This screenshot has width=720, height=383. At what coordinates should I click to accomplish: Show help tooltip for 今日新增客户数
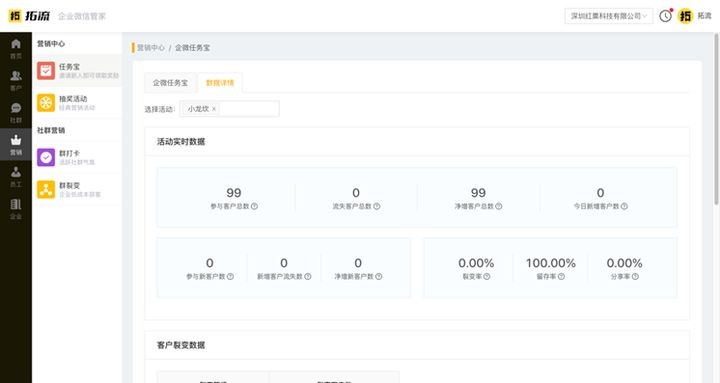[624, 206]
